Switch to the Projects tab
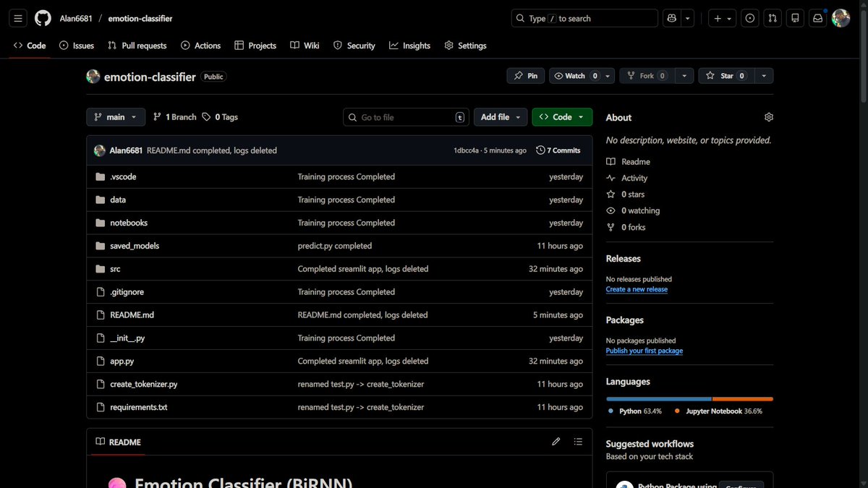This screenshot has height=488, width=868. pos(255,46)
